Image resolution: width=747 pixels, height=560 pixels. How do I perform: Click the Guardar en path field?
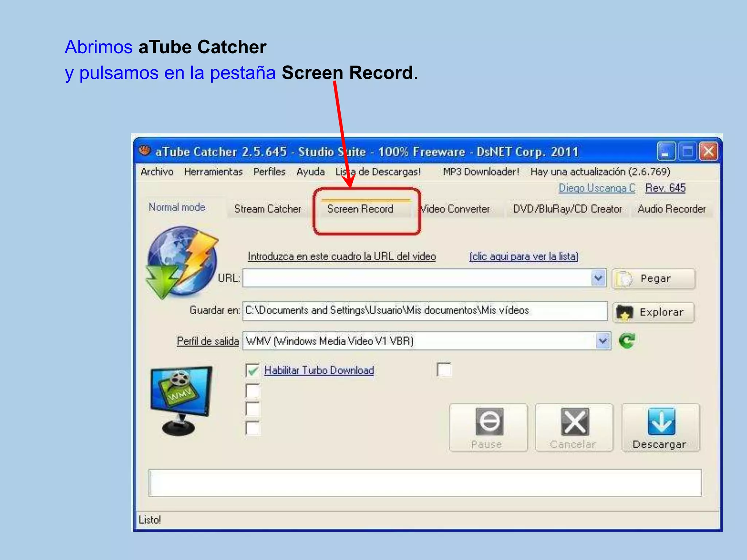(425, 311)
